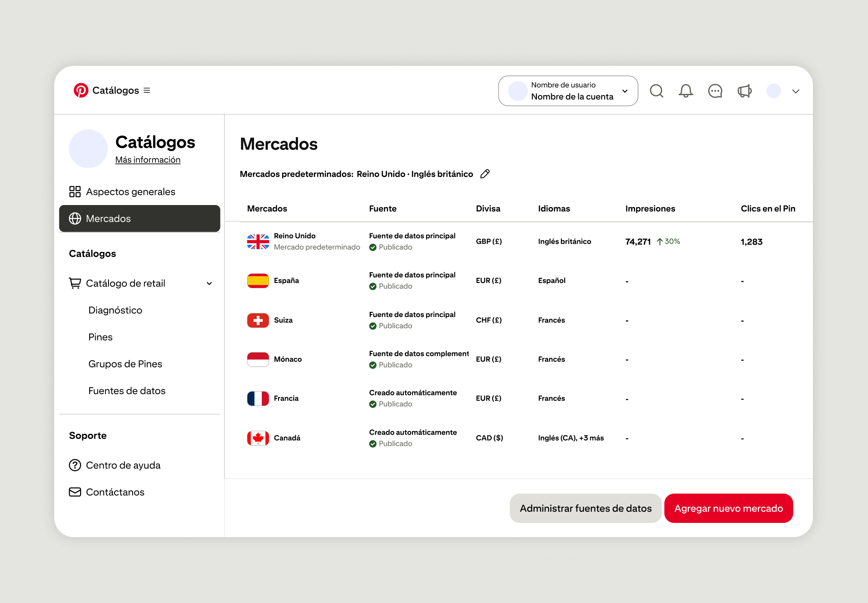Click the United Kingdom flag icon

pos(258,242)
